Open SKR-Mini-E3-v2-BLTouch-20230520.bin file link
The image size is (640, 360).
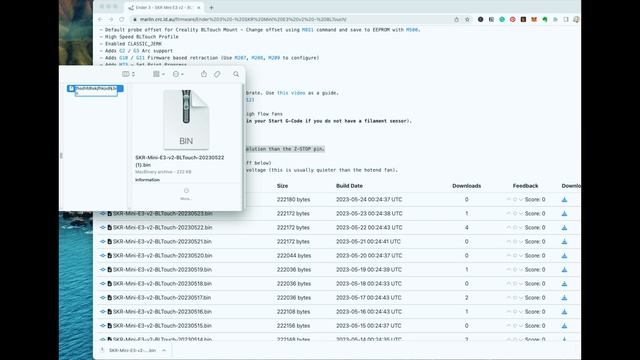[162, 256]
